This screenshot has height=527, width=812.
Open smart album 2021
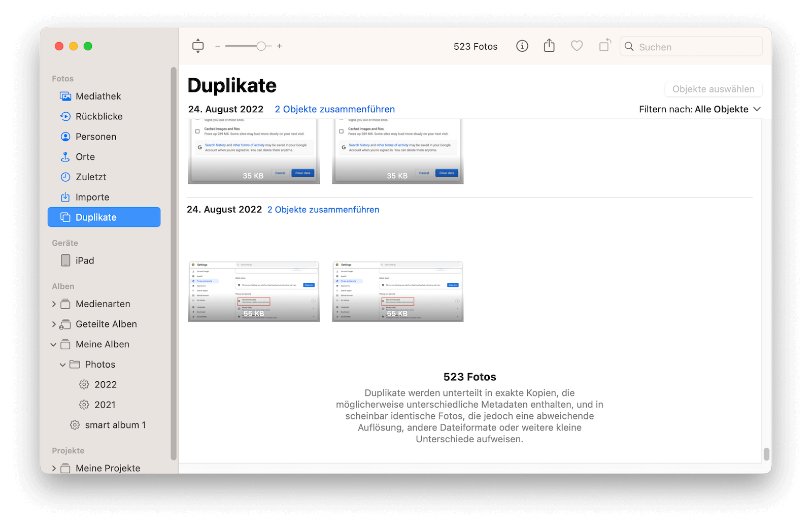click(x=104, y=405)
